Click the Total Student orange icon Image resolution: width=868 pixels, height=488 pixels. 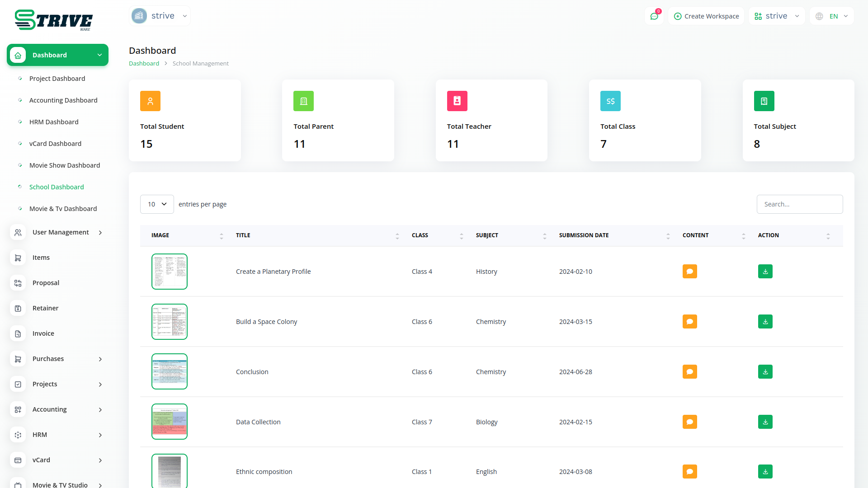pos(150,101)
